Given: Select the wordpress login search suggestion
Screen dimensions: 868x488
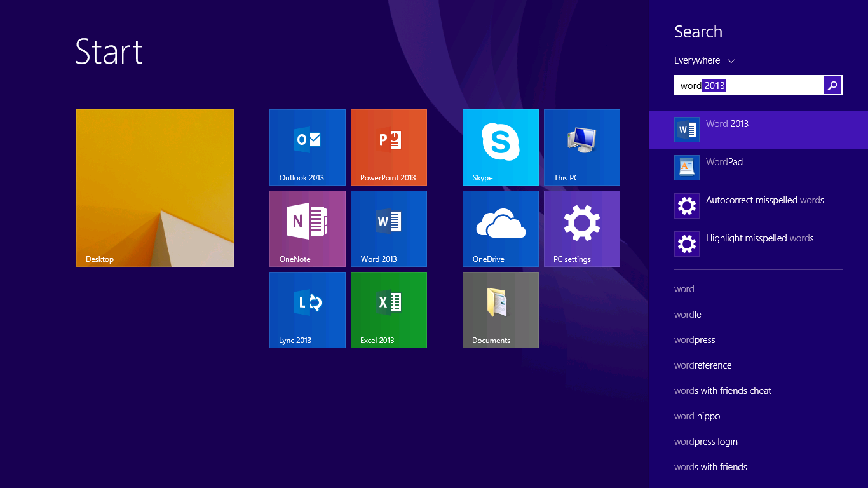Looking at the screenshot, I should coord(706,442).
